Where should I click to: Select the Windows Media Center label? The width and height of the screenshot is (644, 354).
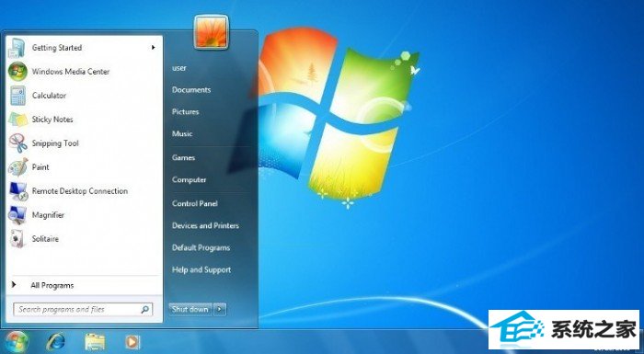click(71, 72)
